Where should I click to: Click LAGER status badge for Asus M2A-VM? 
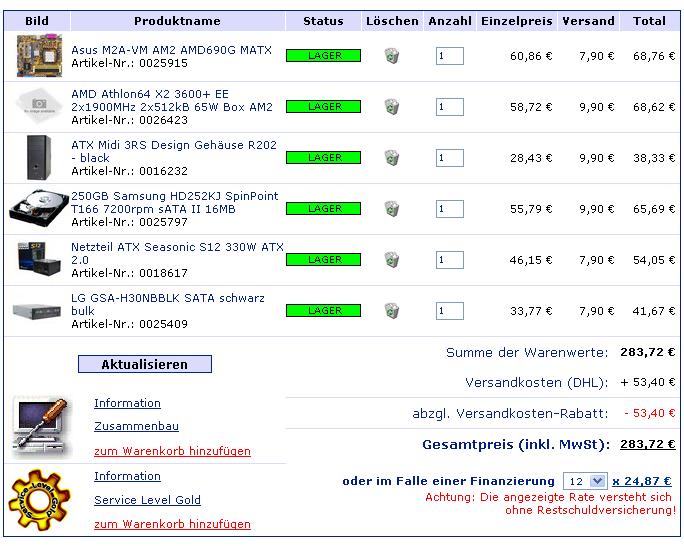coord(323,56)
